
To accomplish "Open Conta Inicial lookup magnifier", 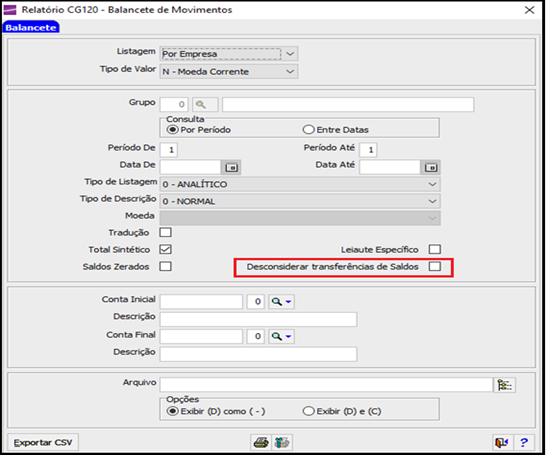I will pyautogui.click(x=281, y=301).
